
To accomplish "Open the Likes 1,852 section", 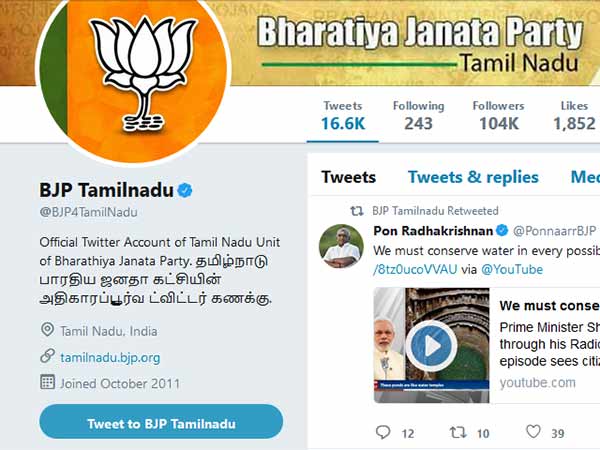I will tap(574, 116).
